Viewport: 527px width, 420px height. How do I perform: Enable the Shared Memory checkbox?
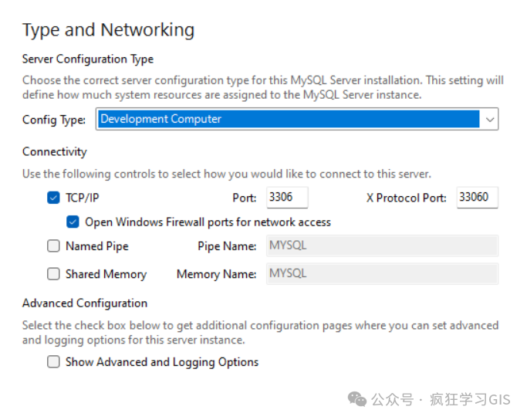click(53, 274)
